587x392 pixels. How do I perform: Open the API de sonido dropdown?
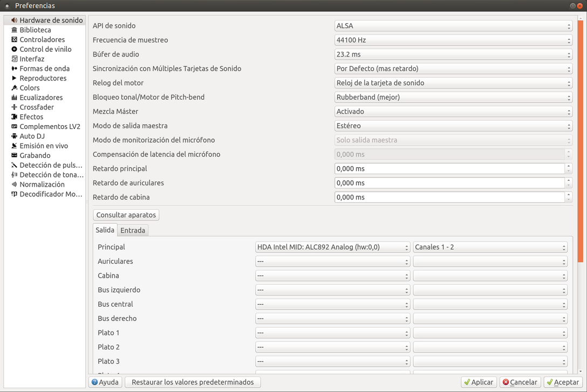click(x=453, y=25)
